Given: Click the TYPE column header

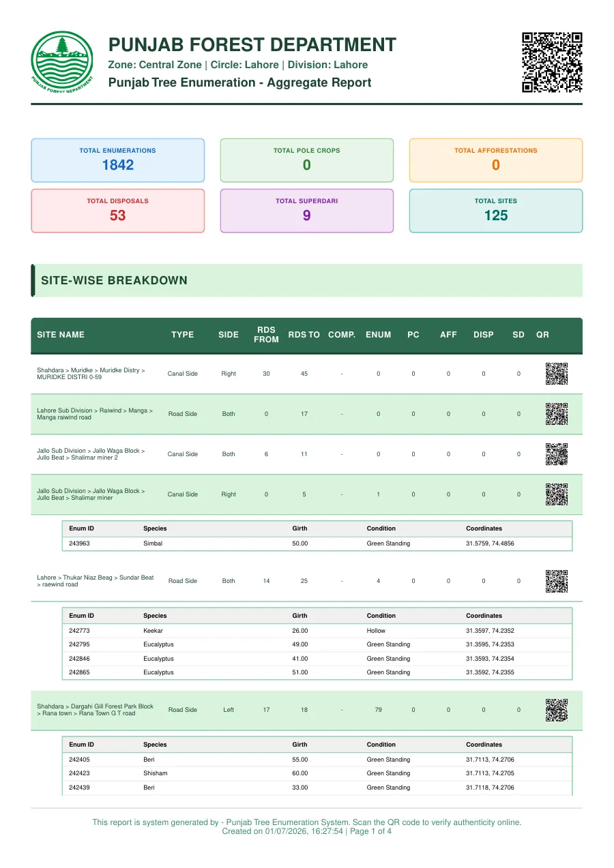Looking at the screenshot, I should (x=183, y=335).
